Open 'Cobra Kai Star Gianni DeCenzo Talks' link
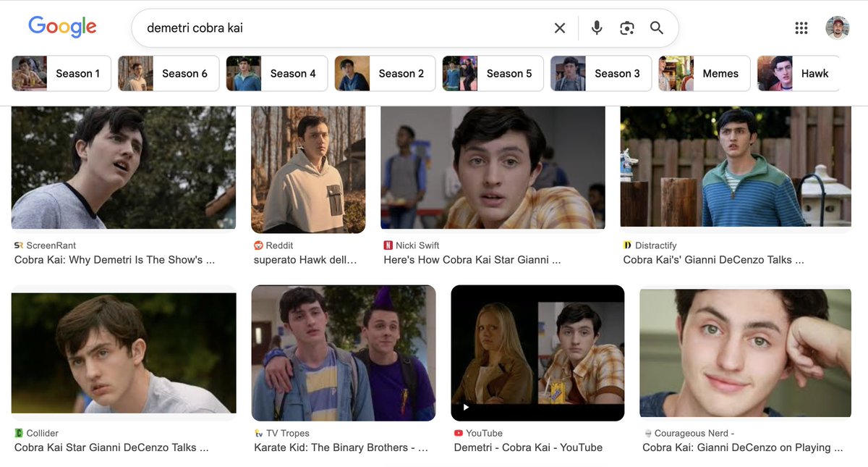The width and height of the screenshot is (868, 467). [111, 447]
